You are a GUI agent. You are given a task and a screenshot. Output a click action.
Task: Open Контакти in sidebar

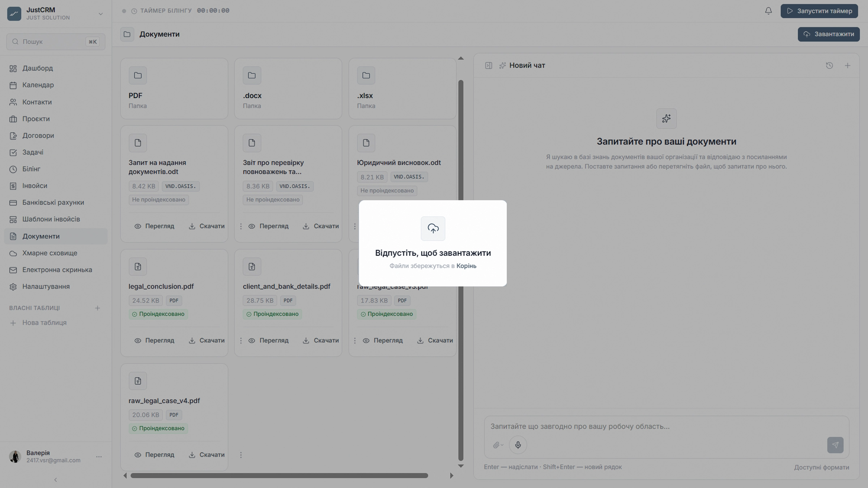click(56, 102)
